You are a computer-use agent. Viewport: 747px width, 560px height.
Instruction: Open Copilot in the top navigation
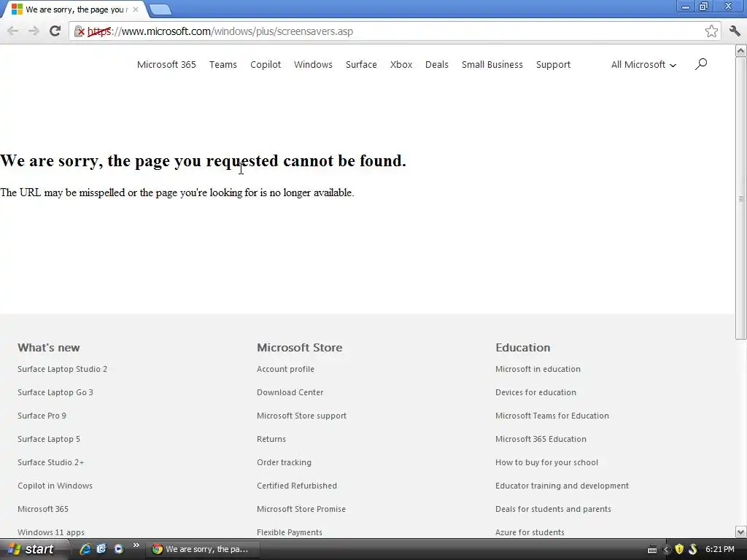coord(266,65)
